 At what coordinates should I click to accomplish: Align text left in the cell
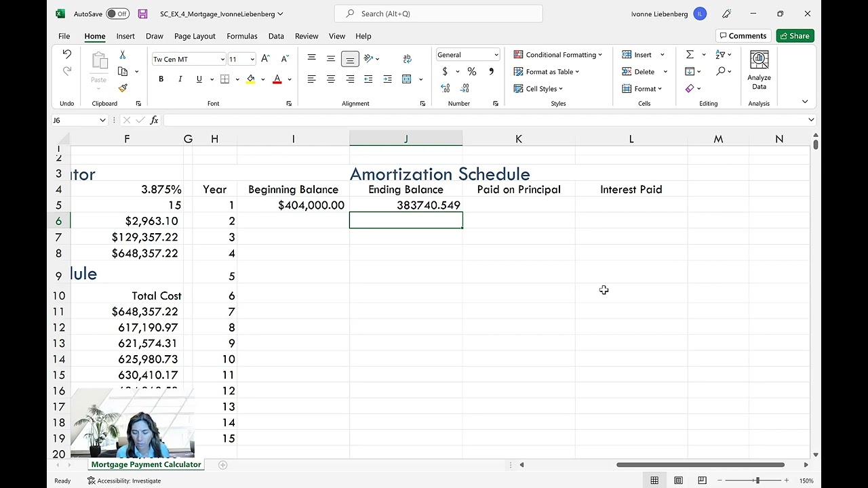(311, 79)
